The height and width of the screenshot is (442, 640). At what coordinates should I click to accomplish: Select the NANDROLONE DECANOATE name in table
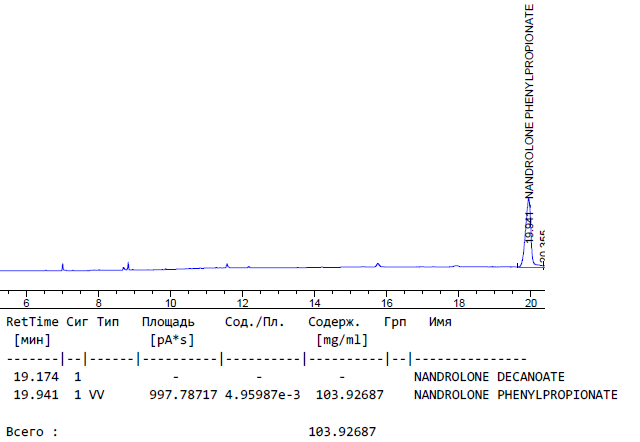[489, 377]
